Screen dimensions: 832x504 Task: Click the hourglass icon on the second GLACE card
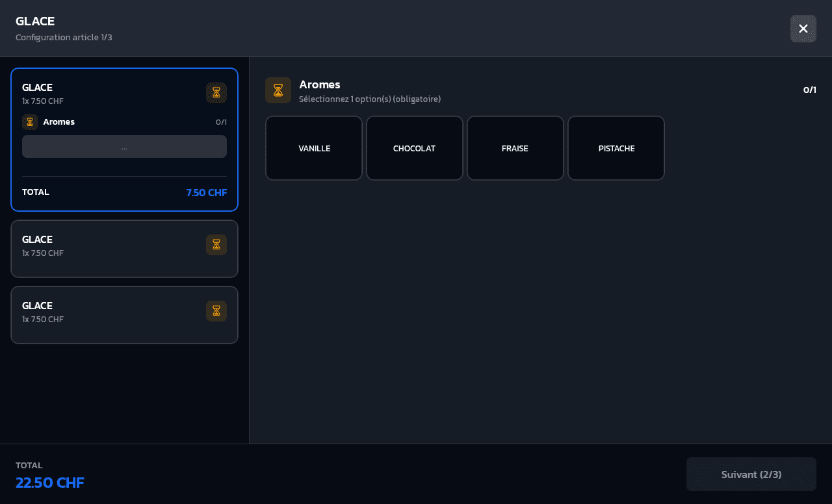pyautogui.click(x=216, y=245)
